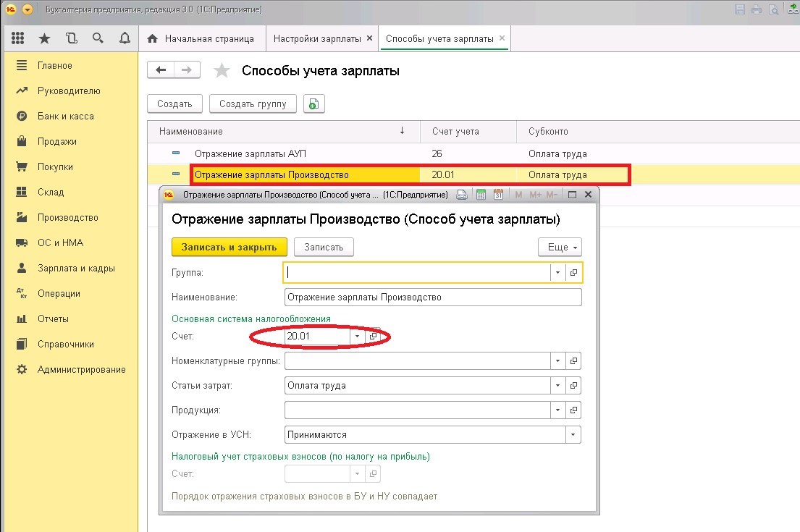The width and height of the screenshot is (800, 532).
Task: Expand Статьи затрат dropdown arrow
Action: (x=557, y=385)
